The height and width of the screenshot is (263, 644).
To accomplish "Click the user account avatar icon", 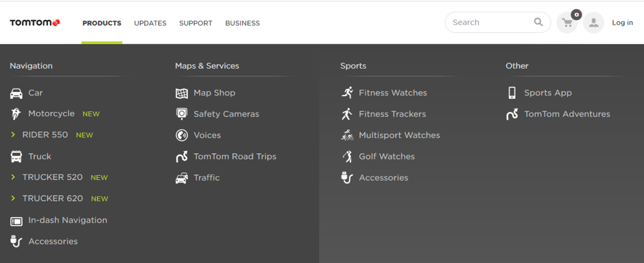I will (x=593, y=23).
